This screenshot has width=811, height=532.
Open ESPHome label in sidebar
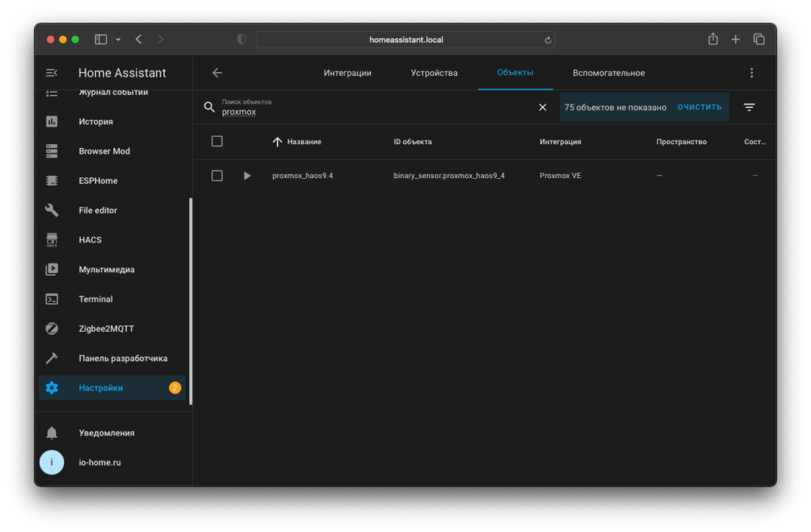[98, 180]
